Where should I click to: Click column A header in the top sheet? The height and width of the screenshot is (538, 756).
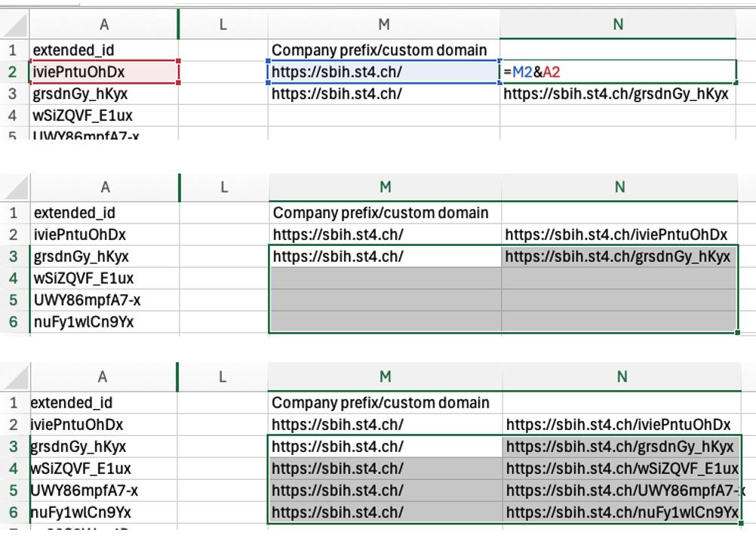[x=104, y=25]
